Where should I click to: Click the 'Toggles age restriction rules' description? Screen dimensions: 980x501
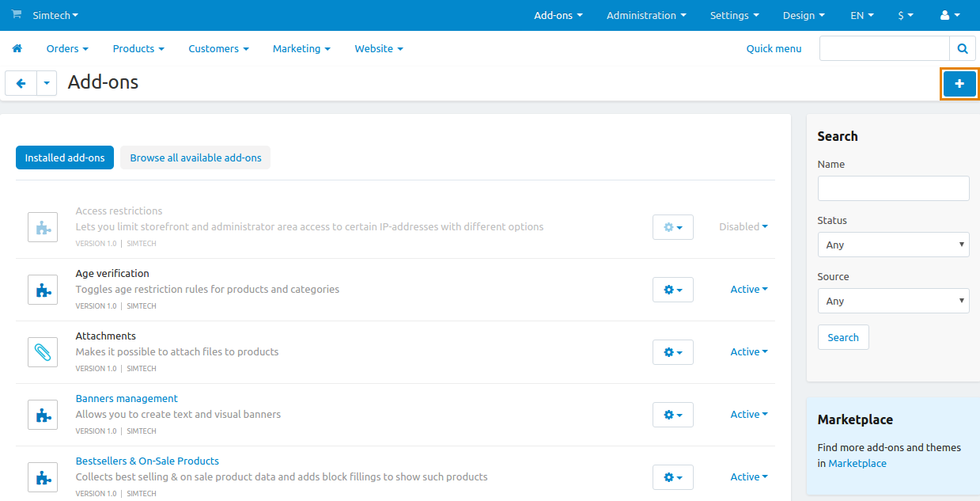click(x=207, y=289)
